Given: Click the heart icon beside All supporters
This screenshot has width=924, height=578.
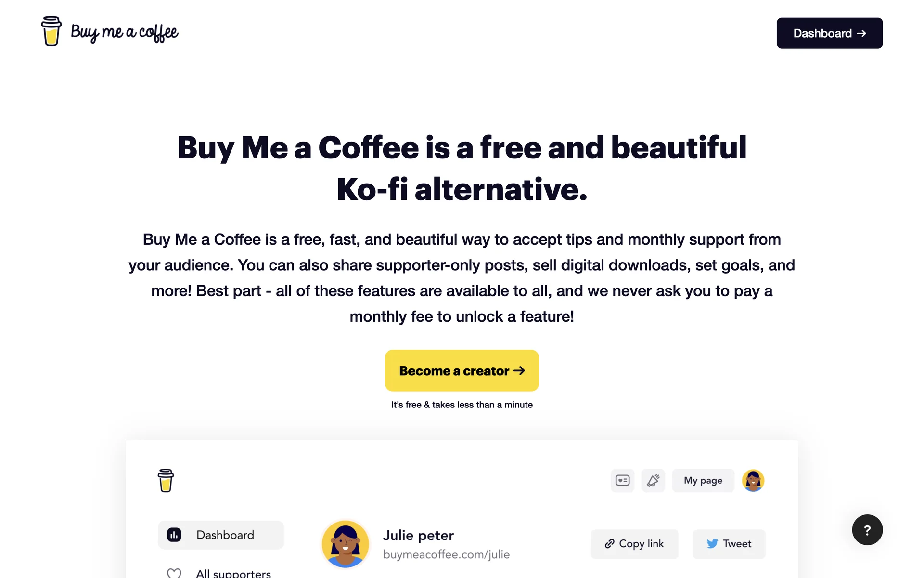Looking at the screenshot, I should pyautogui.click(x=174, y=573).
